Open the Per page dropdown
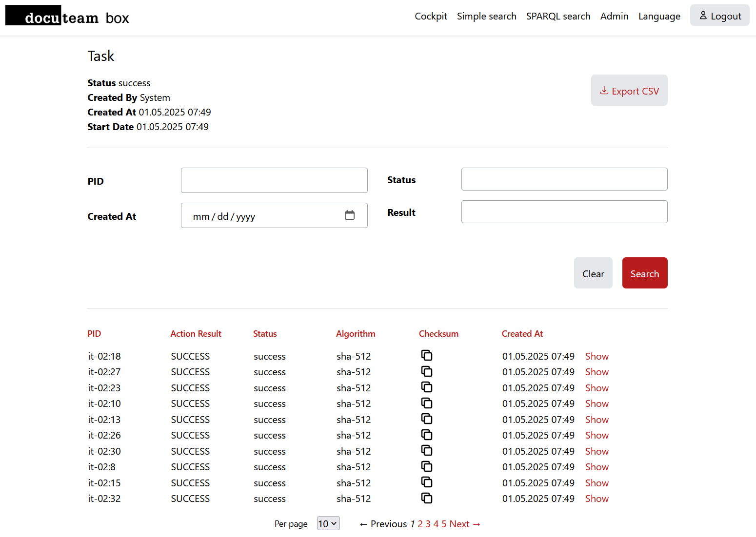Image resolution: width=756 pixels, height=537 pixels. coord(328,524)
